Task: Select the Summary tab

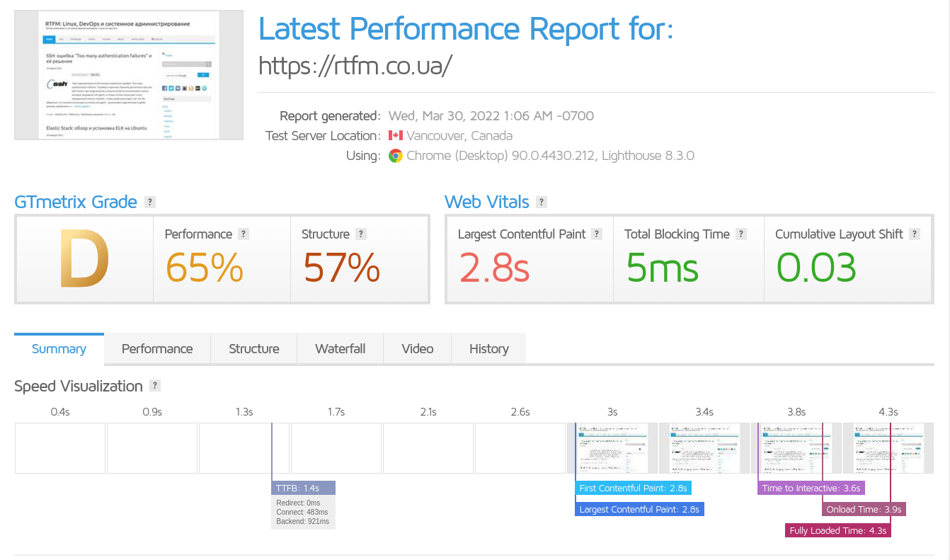Action: (x=59, y=349)
